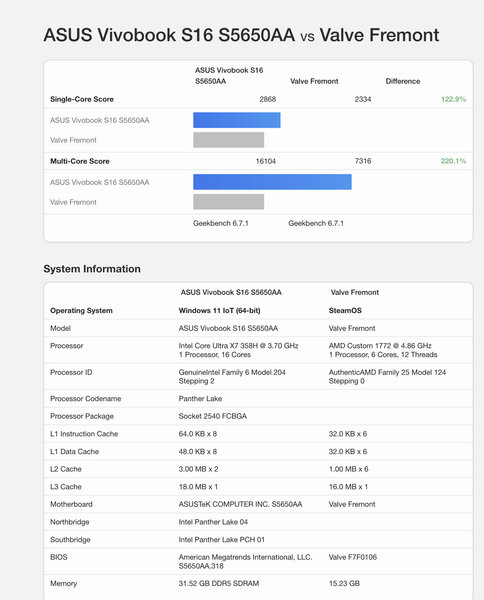Image resolution: width=484 pixels, height=600 pixels.
Task: Click the 31.52 GB DDR5 SDRAM memory value
Action: pyautogui.click(x=219, y=584)
